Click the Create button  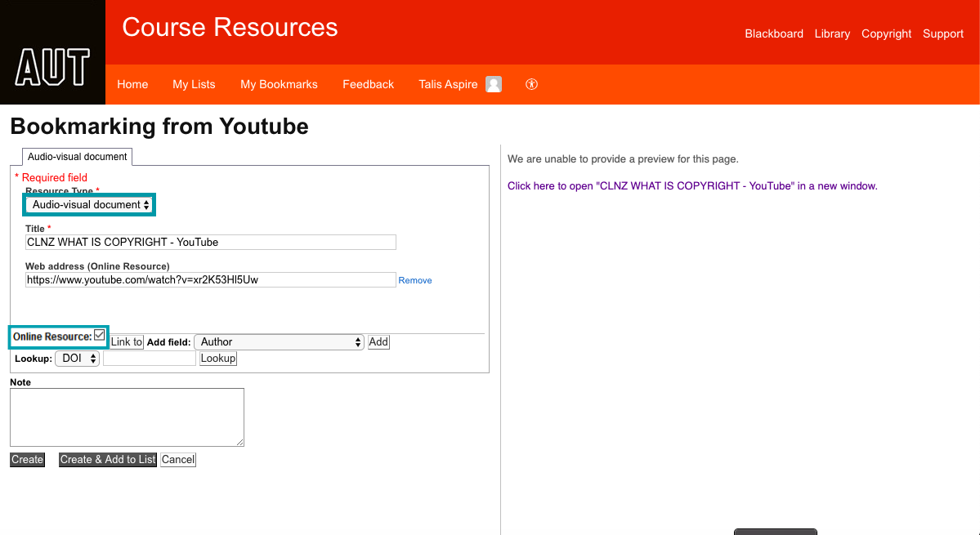(x=26, y=459)
